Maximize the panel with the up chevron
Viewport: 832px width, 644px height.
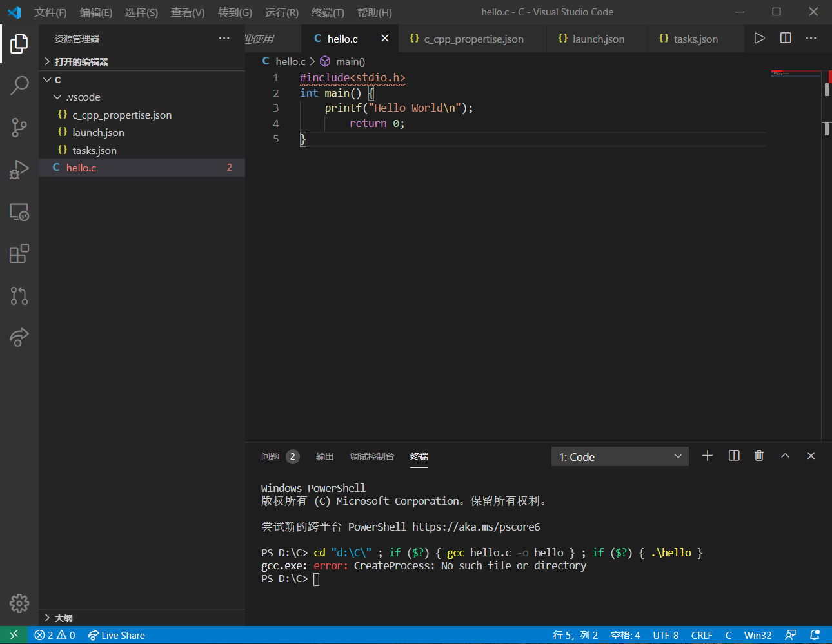785,456
